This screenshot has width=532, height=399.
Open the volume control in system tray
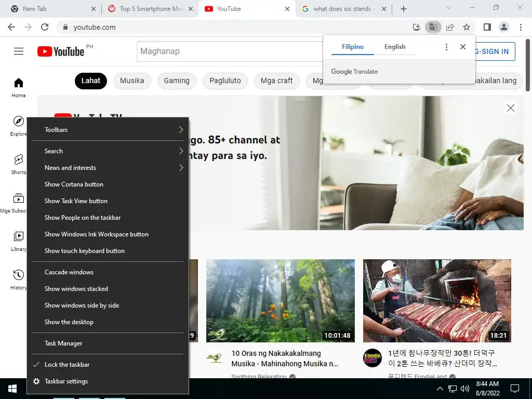click(465, 389)
